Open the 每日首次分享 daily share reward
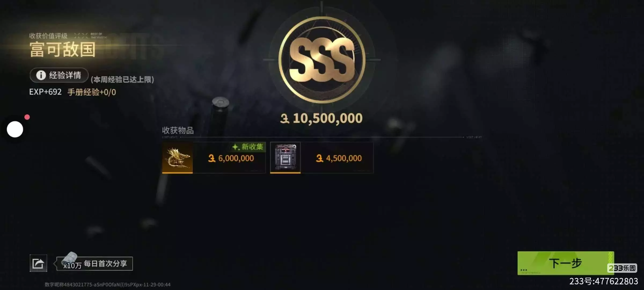This screenshot has height=290, width=644. click(105, 263)
